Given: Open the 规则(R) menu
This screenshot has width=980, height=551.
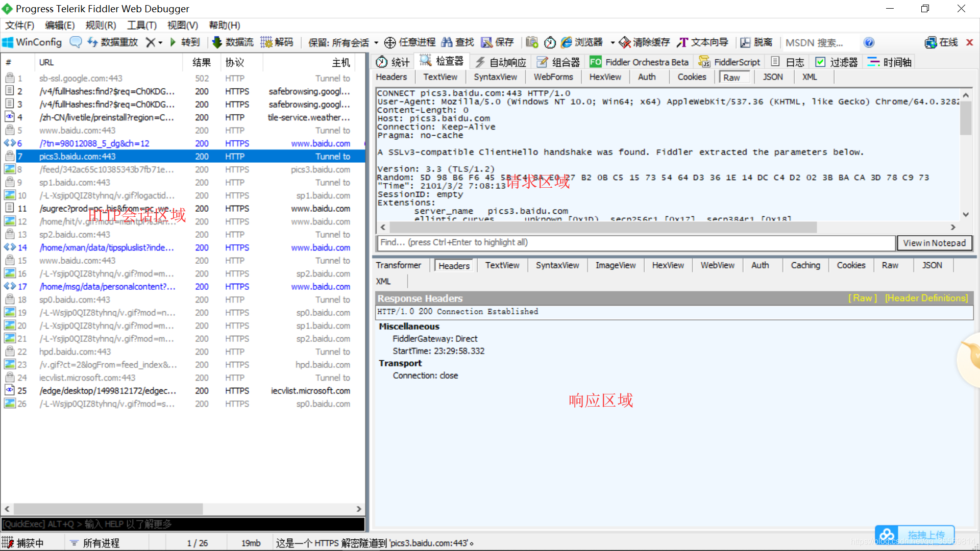Looking at the screenshot, I should (x=100, y=25).
